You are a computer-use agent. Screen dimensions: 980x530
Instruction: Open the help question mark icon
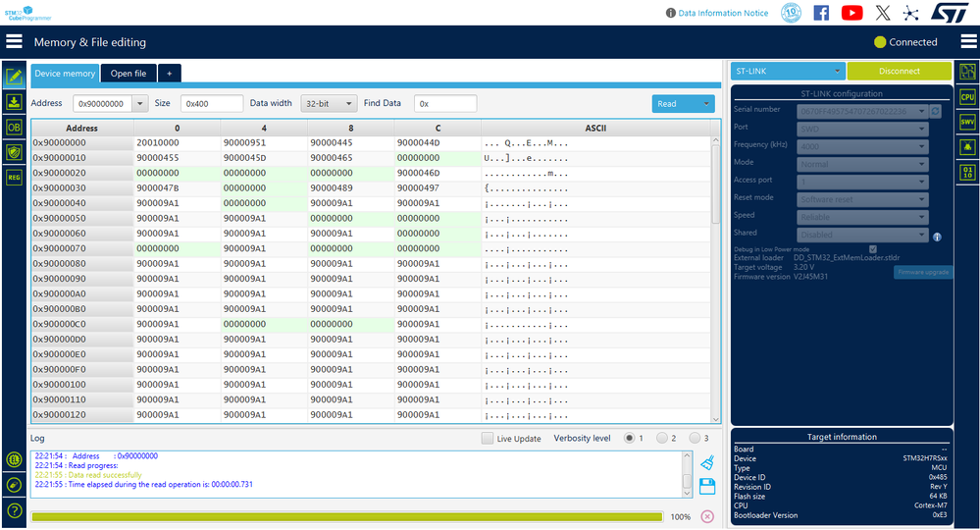[x=15, y=510]
